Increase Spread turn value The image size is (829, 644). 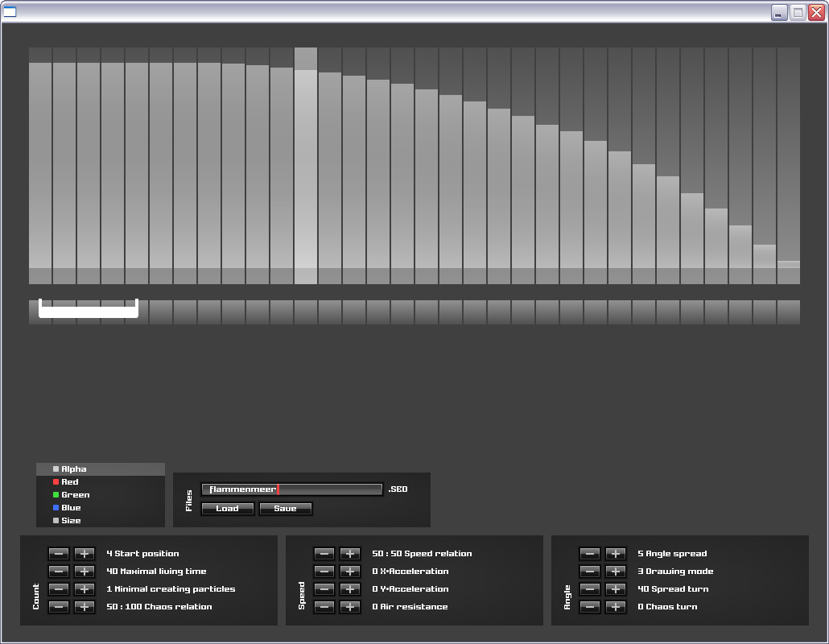pos(616,589)
